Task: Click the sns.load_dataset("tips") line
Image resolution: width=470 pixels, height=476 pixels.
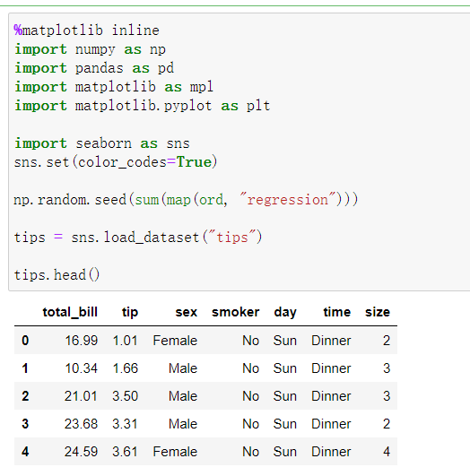Action: [138, 238]
